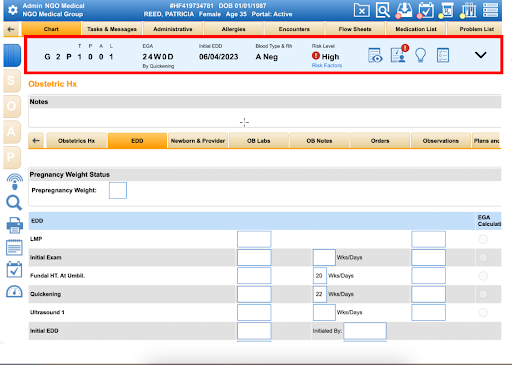The height and width of the screenshot is (365, 512).
Task: Select the blue panel sidebar button
Action: coord(12,56)
